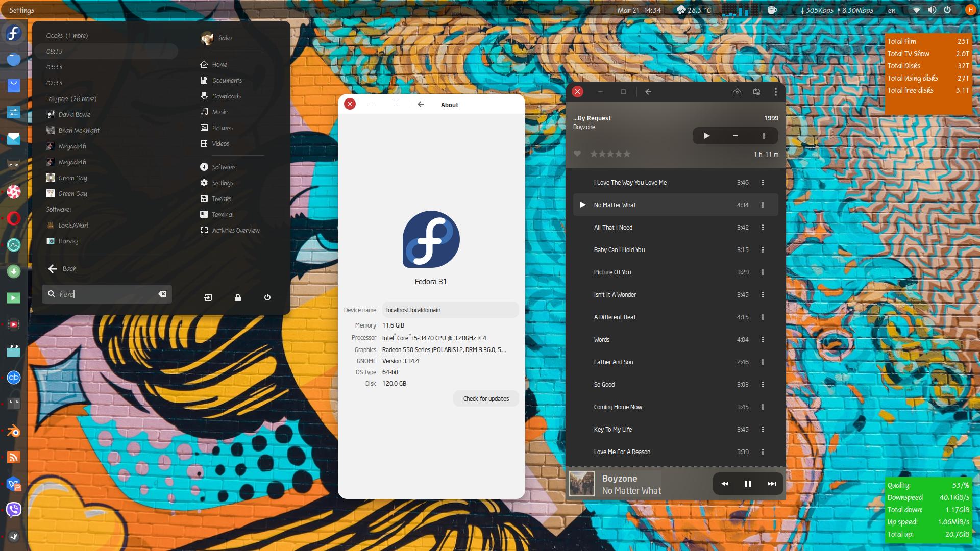Open the Settings app menu in top bar
Viewport: 980px width, 551px height.
coord(21,10)
